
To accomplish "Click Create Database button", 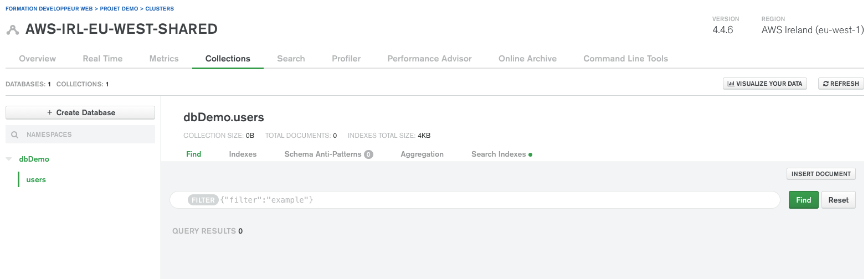I will click(80, 112).
